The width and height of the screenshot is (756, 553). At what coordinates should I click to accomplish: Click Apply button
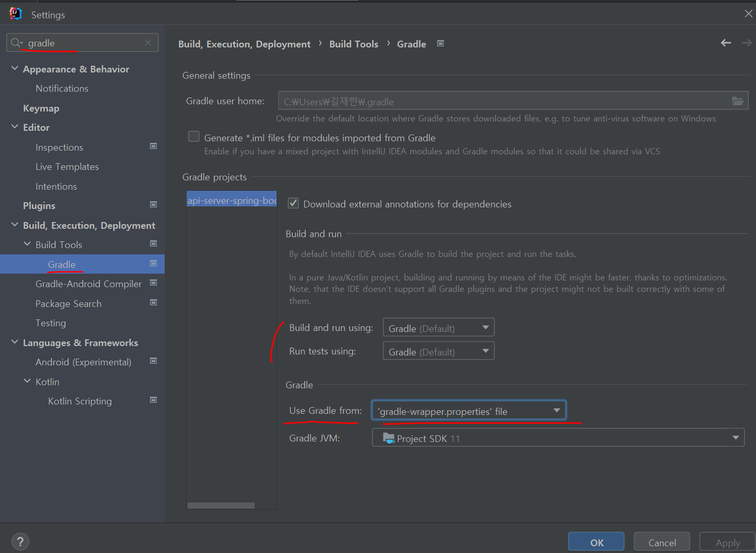728,542
